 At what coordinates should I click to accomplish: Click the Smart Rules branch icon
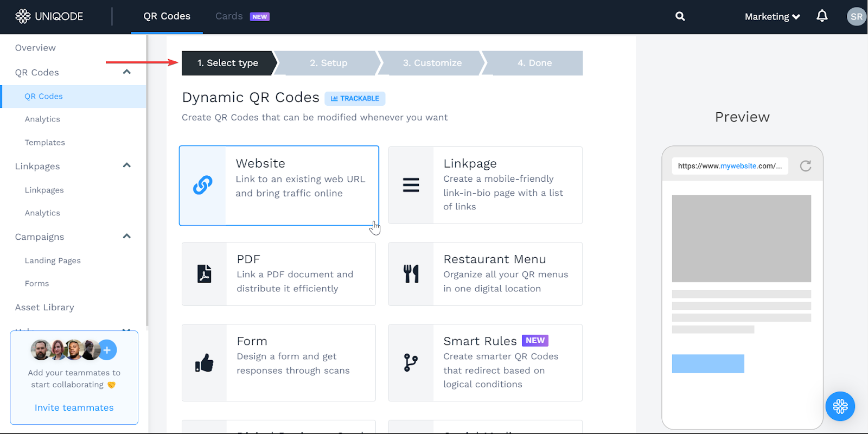click(x=411, y=362)
